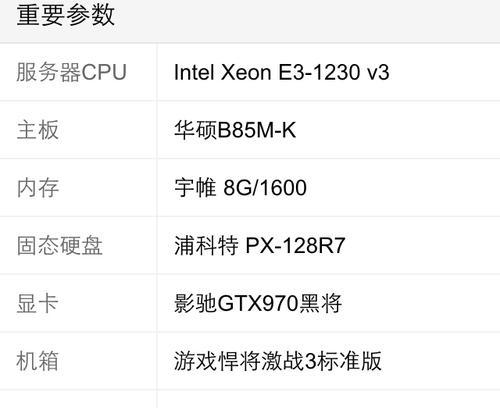The width and height of the screenshot is (500, 408).
Task: Click the 8G/1600 memory spec text
Action: 265,188
